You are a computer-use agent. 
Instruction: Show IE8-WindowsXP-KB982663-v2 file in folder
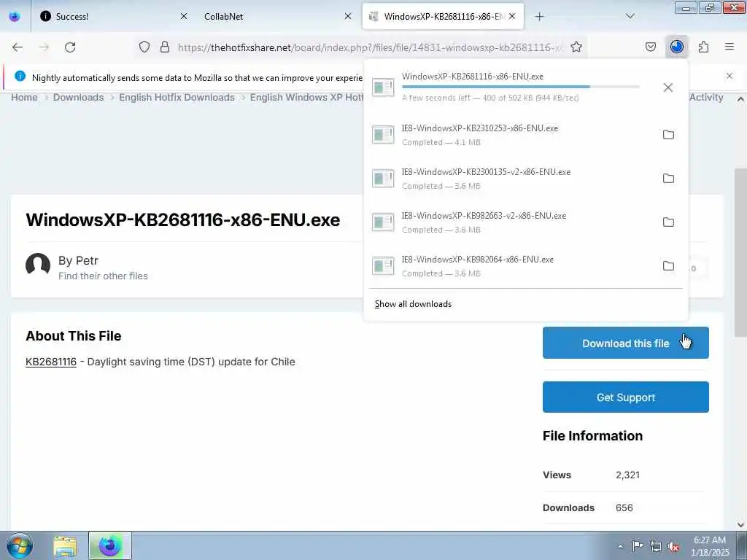pyautogui.click(x=668, y=222)
